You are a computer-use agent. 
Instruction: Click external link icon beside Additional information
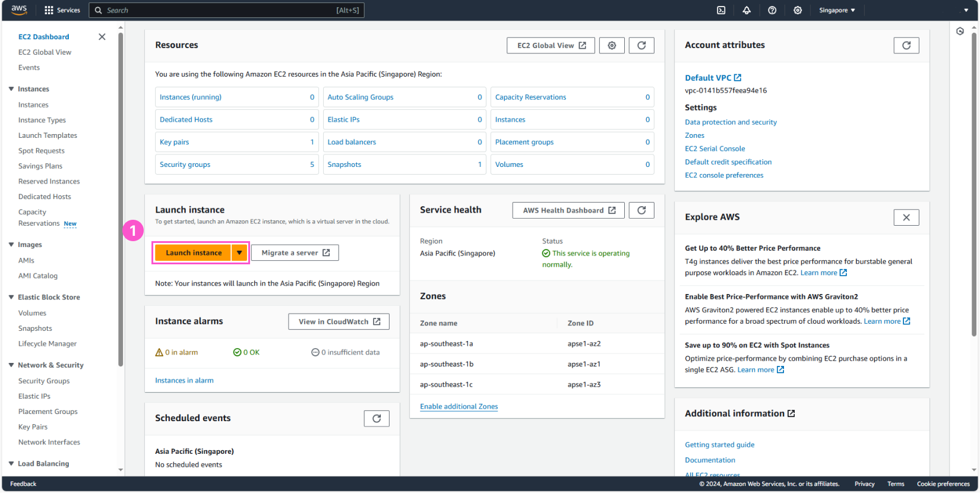pyautogui.click(x=791, y=413)
